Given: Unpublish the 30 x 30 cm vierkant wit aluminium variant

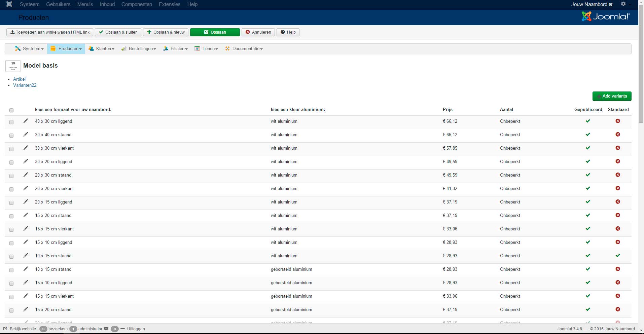Looking at the screenshot, I should [588, 148].
